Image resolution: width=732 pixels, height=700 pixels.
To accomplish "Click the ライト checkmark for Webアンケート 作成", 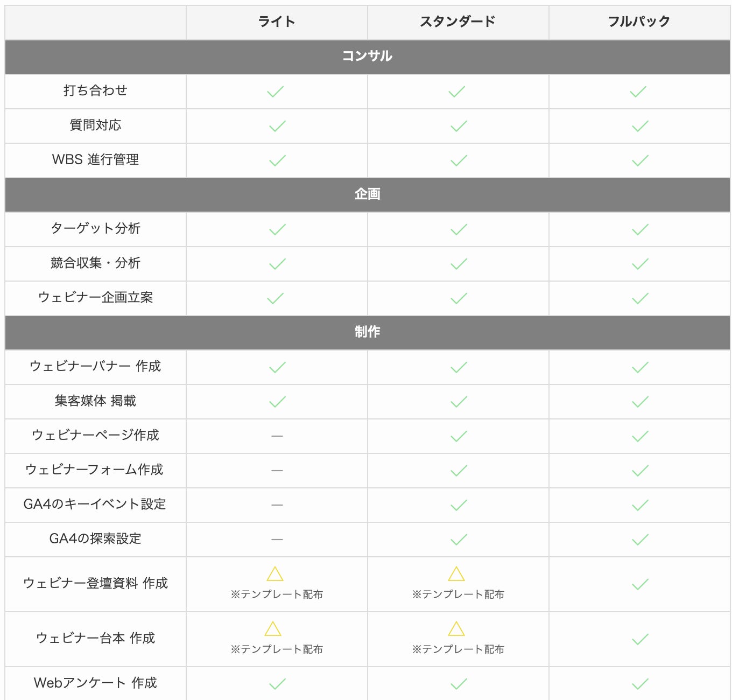I will point(277,684).
